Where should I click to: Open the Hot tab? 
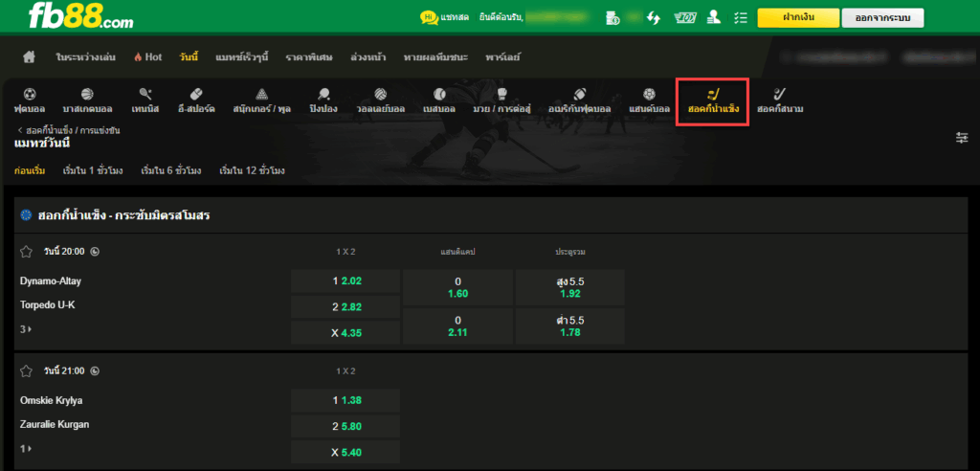coord(147,56)
